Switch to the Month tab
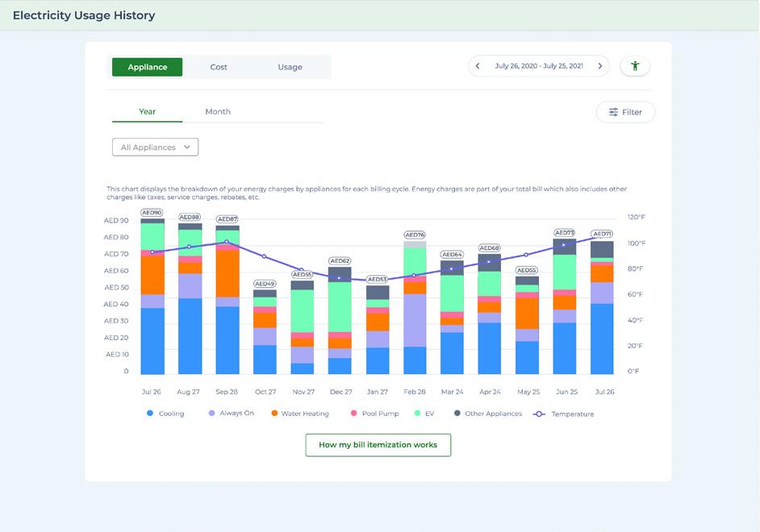This screenshot has width=760, height=532. 218,112
